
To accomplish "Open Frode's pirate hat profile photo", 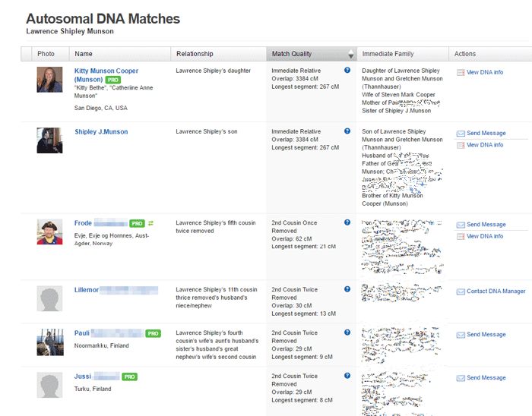I will (49, 232).
